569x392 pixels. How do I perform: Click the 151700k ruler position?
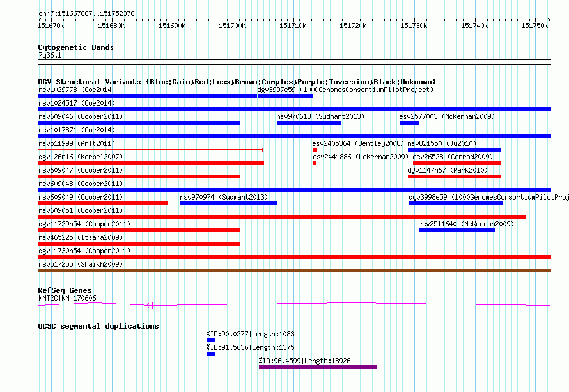(232, 26)
